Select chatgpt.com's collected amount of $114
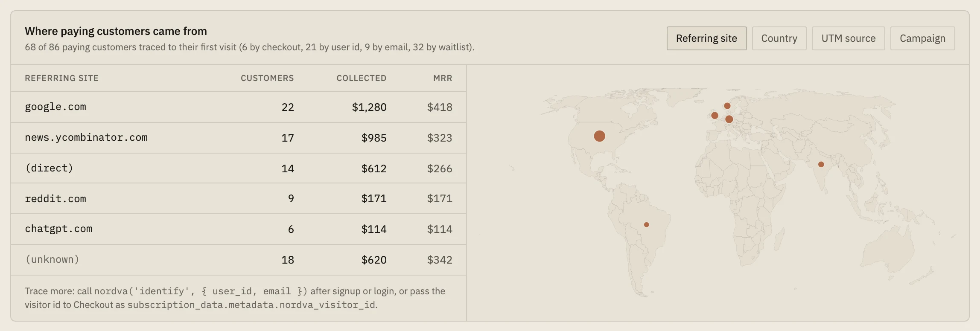This screenshot has width=980, height=331. (x=374, y=229)
